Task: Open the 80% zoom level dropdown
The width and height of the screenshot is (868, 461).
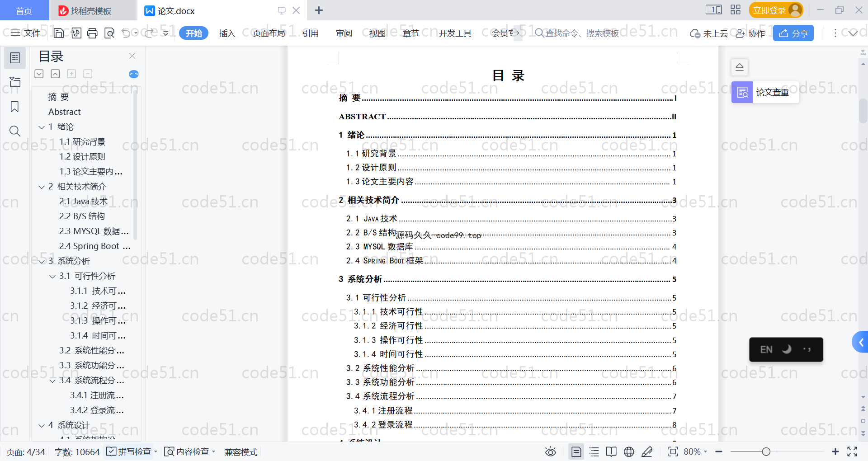Action: [x=695, y=452]
